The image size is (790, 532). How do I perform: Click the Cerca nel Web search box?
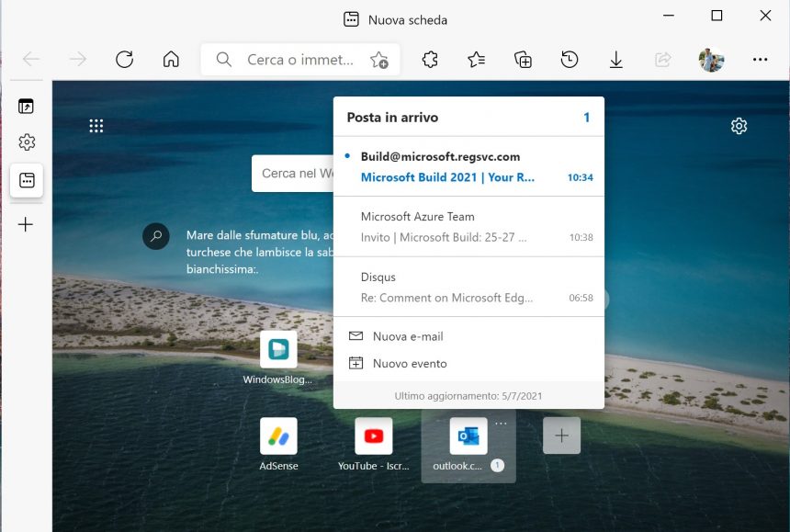(293, 174)
